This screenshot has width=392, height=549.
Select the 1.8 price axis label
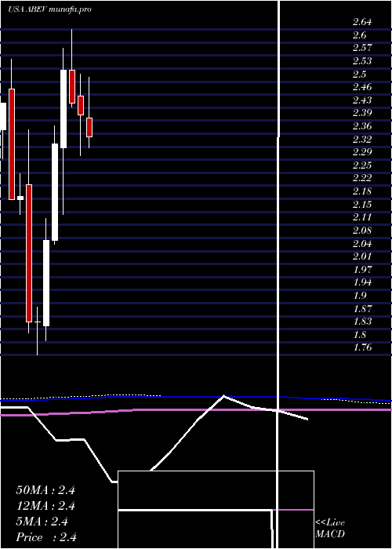point(359,335)
